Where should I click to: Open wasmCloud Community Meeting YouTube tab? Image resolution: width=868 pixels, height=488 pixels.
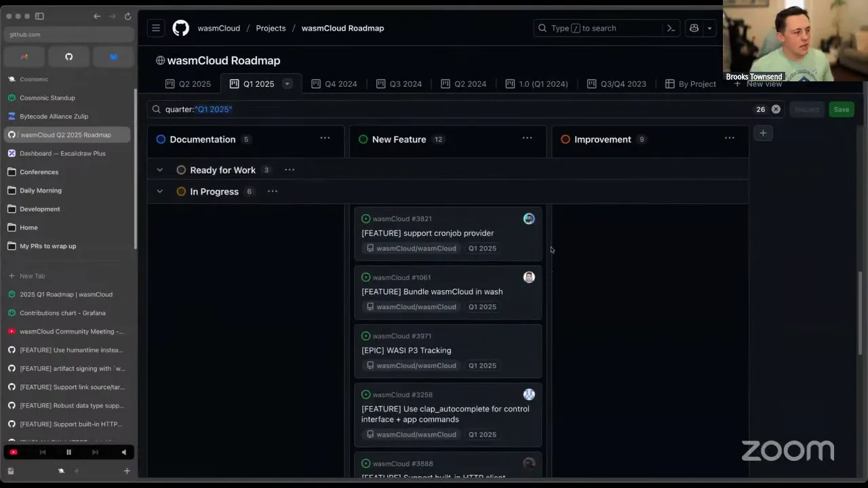point(67,331)
